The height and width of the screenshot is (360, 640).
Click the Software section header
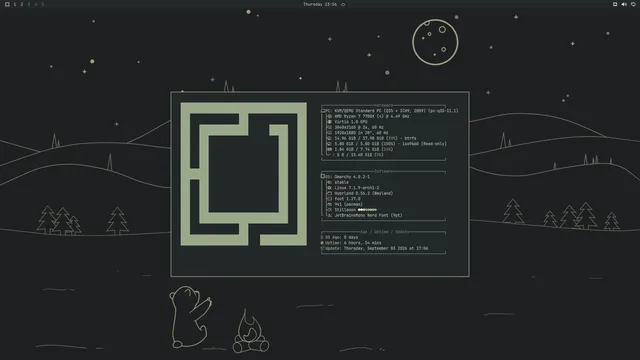click(x=383, y=171)
